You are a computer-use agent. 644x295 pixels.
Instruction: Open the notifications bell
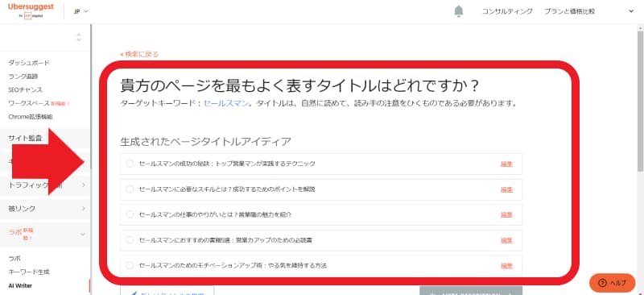tap(458, 11)
